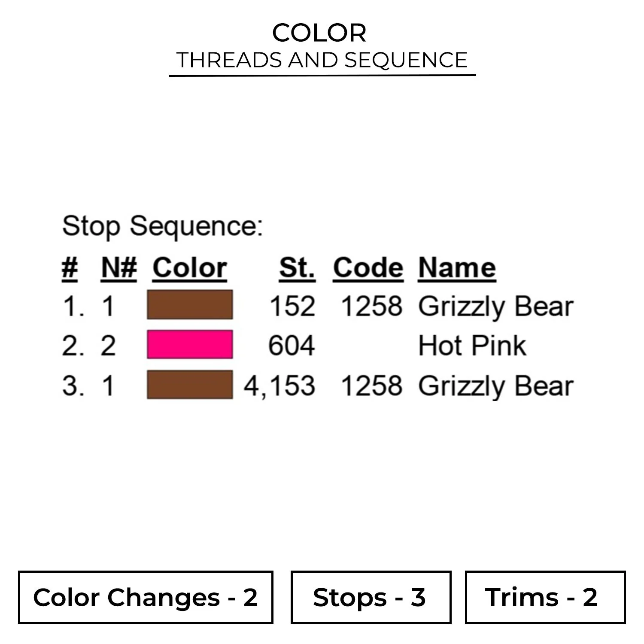Click the "Color Changes - 2" box

point(146,597)
